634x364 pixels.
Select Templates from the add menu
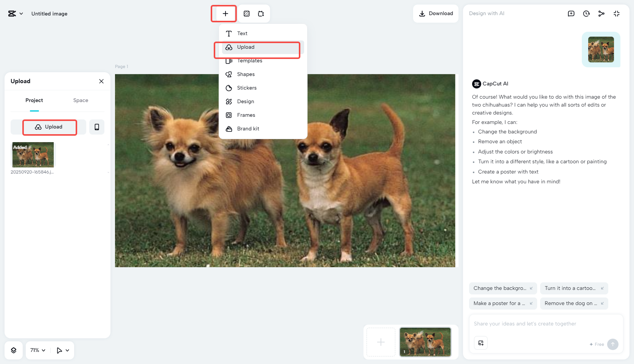tap(250, 60)
